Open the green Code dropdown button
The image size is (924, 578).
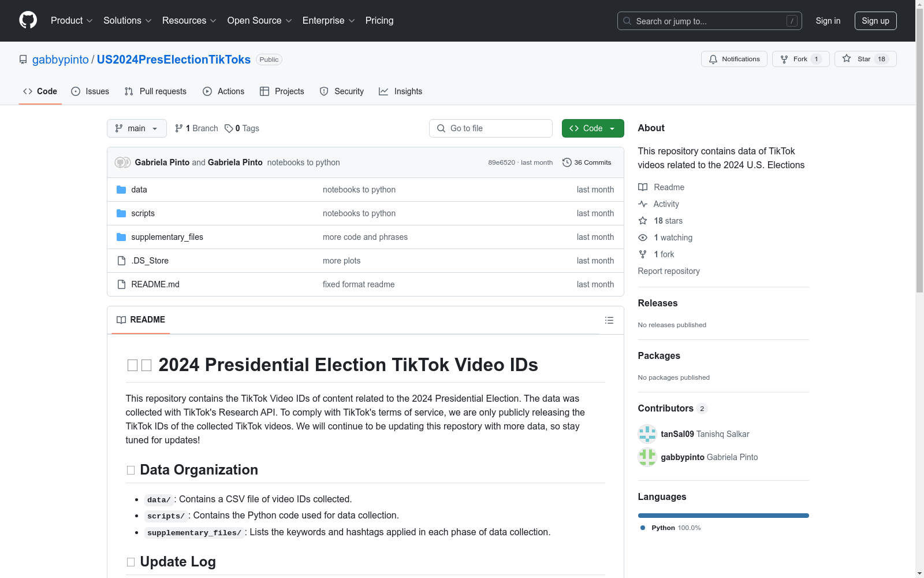[x=593, y=128]
